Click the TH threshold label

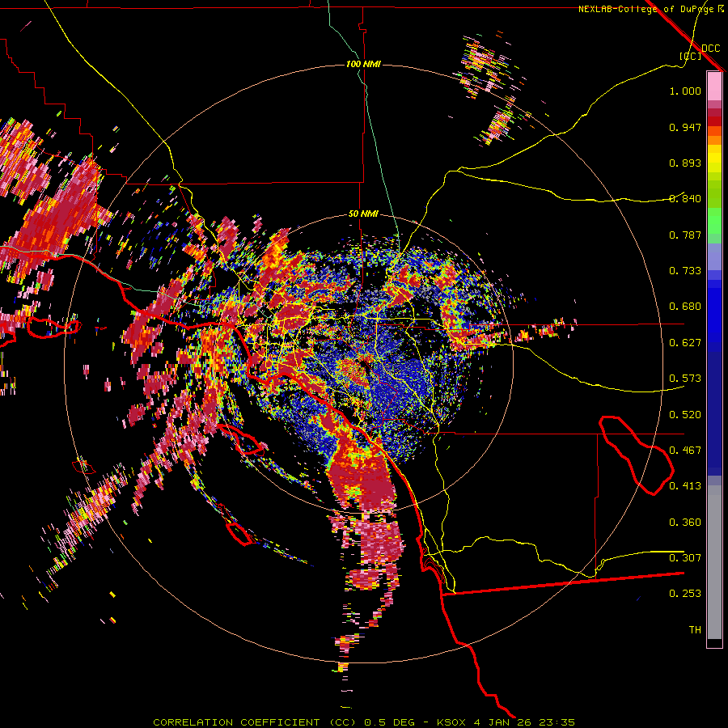click(x=695, y=630)
